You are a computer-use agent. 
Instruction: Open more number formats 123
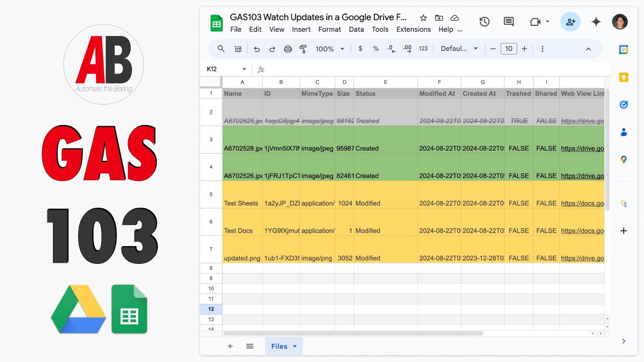tap(423, 49)
